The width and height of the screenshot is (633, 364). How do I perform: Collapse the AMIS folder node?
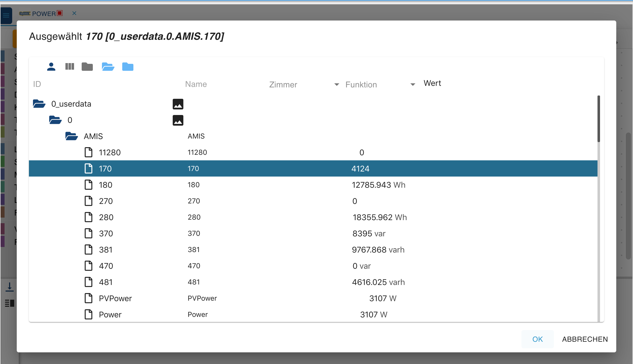(72, 136)
